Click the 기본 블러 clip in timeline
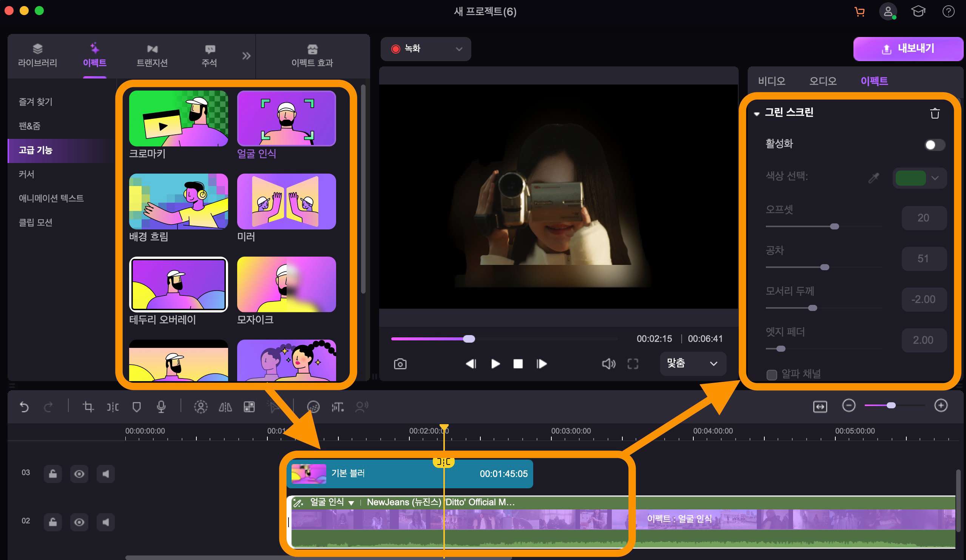The height and width of the screenshot is (560, 966). tap(410, 473)
